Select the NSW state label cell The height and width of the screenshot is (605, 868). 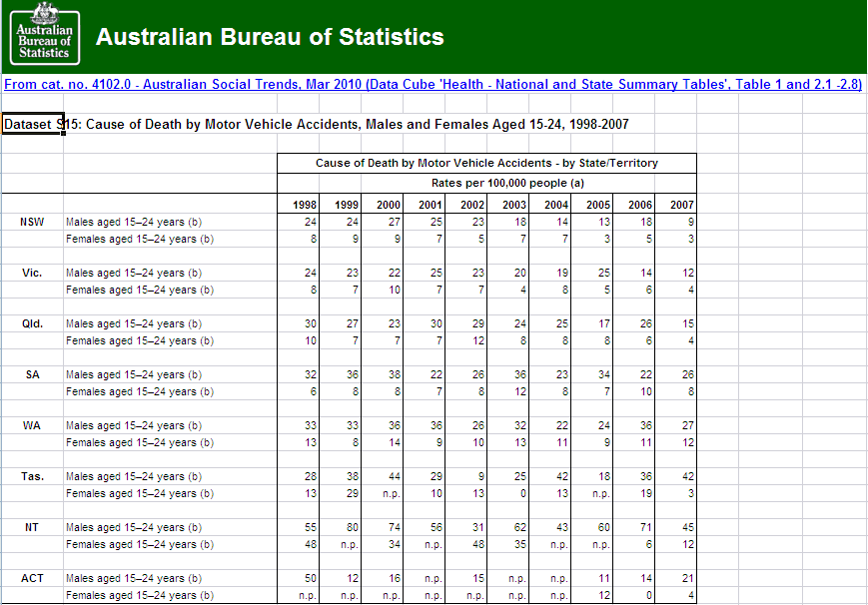tap(32, 222)
